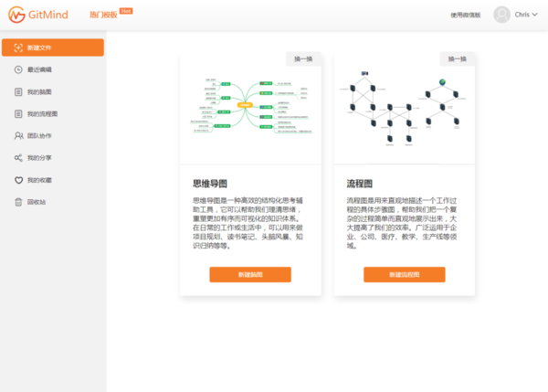Click the 回收站 trash bin icon

click(18, 202)
